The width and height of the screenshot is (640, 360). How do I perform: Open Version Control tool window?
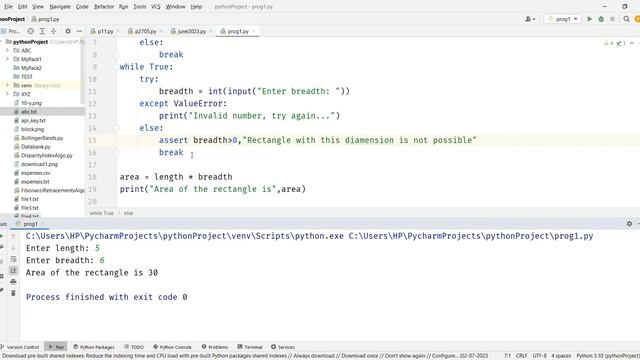click(x=20, y=347)
